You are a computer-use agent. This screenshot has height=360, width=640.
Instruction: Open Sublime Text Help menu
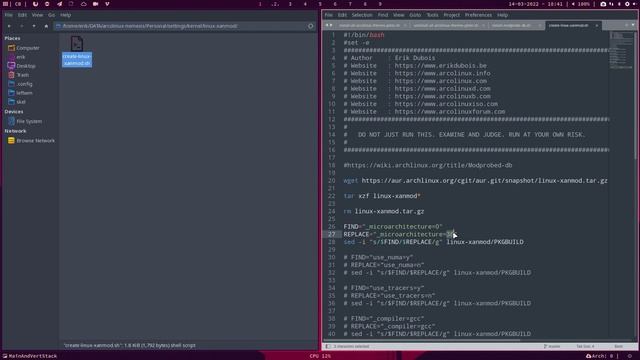coord(502,15)
